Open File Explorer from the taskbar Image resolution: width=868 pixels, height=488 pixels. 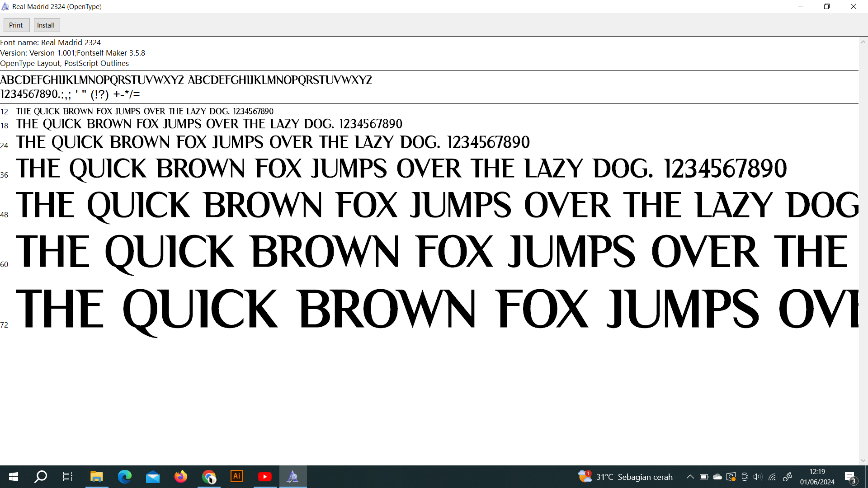click(x=97, y=477)
